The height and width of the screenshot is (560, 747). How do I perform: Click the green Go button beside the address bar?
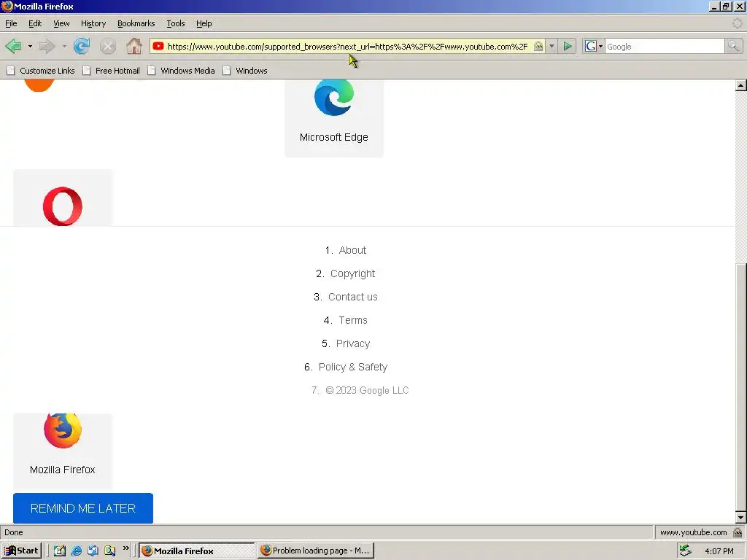tap(568, 46)
